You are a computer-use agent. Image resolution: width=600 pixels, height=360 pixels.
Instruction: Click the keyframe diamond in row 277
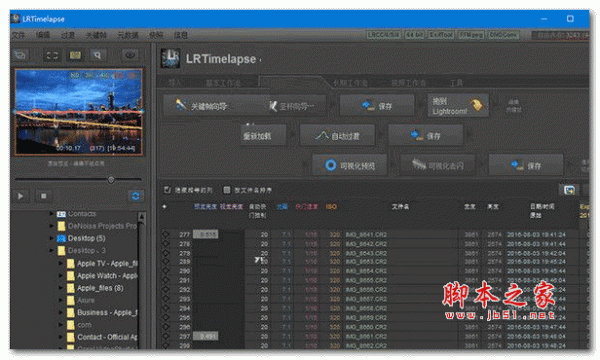pos(166,234)
